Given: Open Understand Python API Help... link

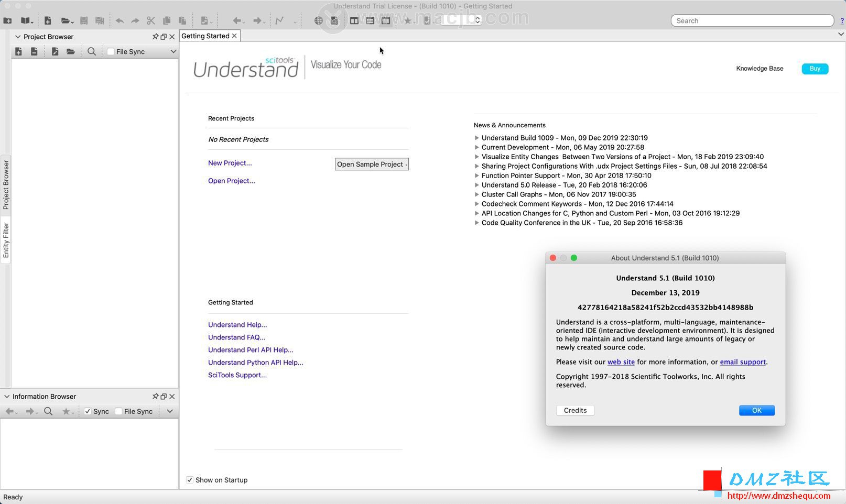Looking at the screenshot, I should [256, 363].
